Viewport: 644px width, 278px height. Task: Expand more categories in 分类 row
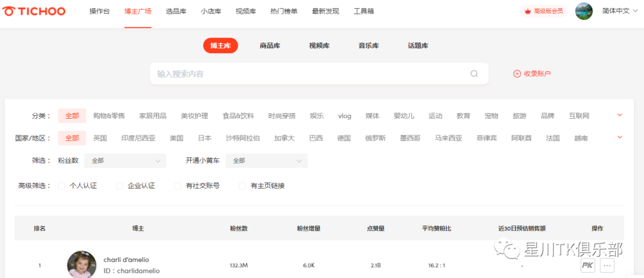(620, 115)
